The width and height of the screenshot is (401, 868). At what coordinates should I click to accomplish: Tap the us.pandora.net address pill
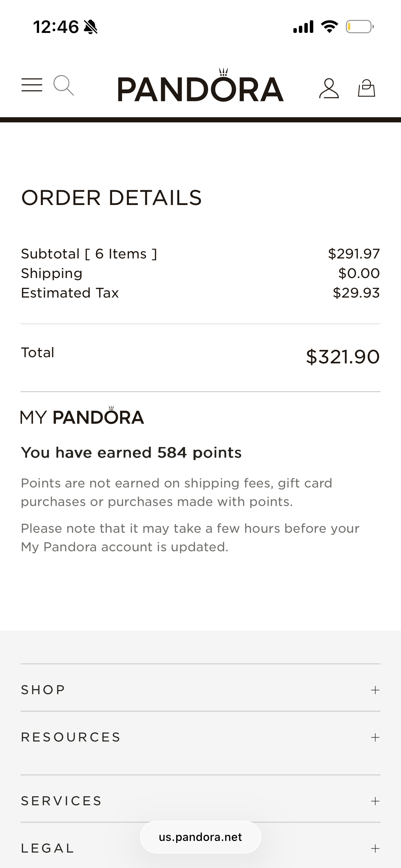click(200, 837)
